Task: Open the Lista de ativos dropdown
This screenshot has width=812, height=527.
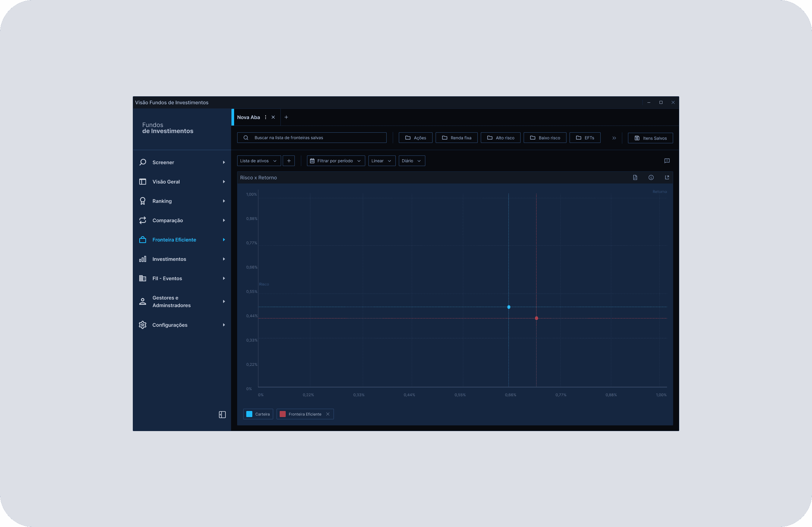Action: 259,161
